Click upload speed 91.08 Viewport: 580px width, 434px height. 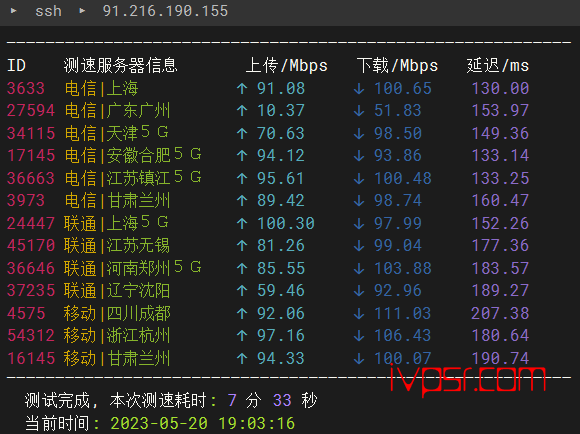point(281,88)
